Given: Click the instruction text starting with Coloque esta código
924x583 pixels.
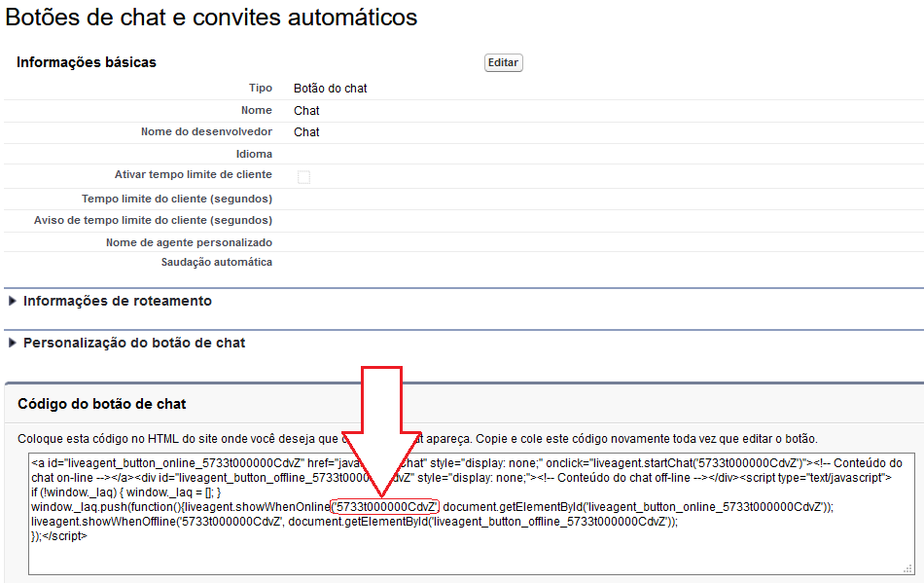Looking at the screenshot, I should pyautogui.click(x=418, y=439).
